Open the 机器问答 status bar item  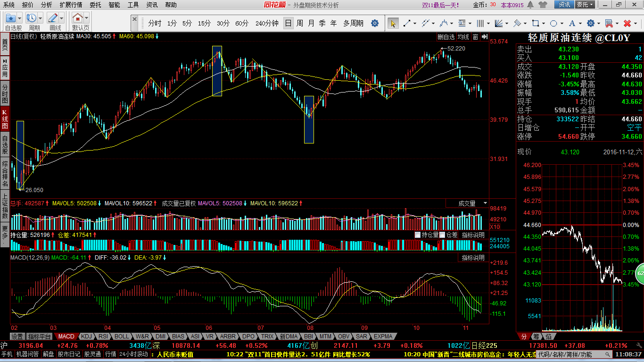pos(27,354)
